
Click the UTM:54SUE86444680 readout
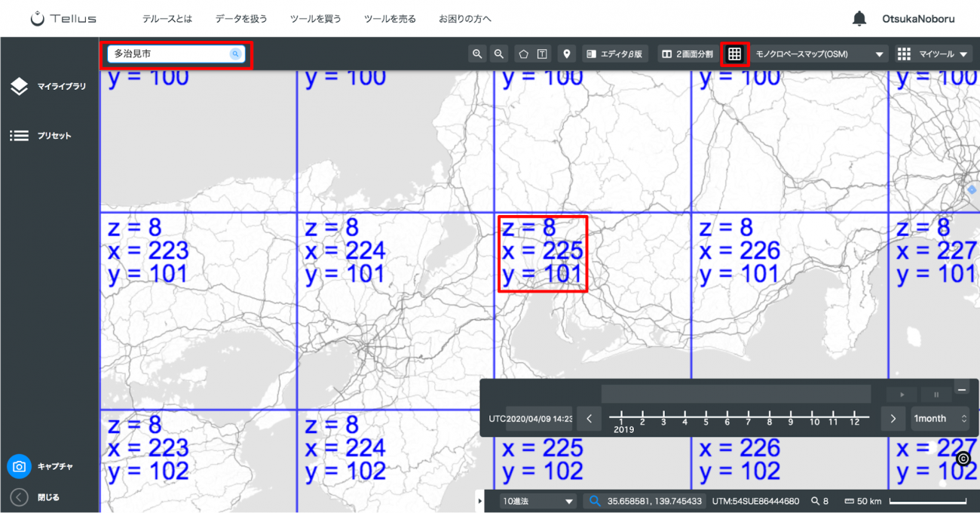(755, 501)
